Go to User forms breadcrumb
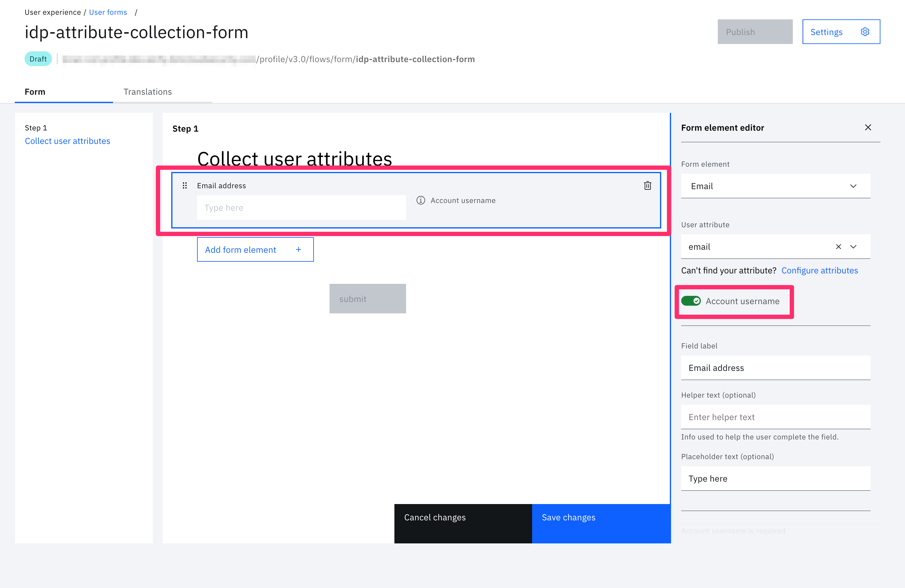 tap(108, 12)
